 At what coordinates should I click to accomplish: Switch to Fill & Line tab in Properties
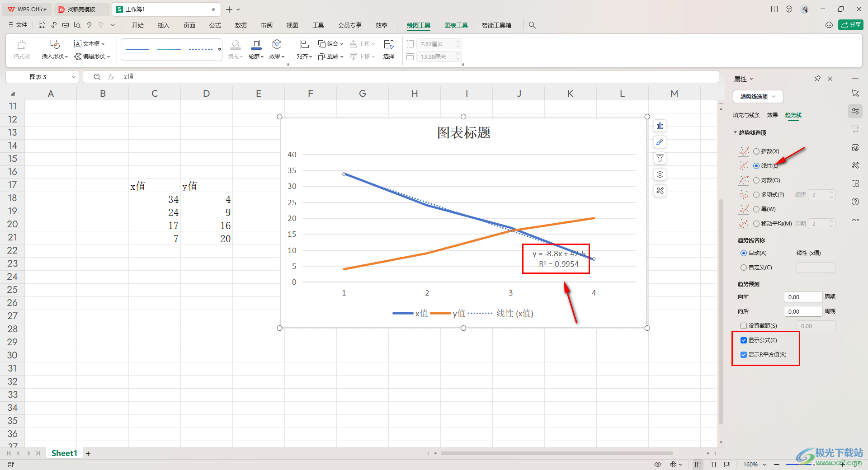746,115
